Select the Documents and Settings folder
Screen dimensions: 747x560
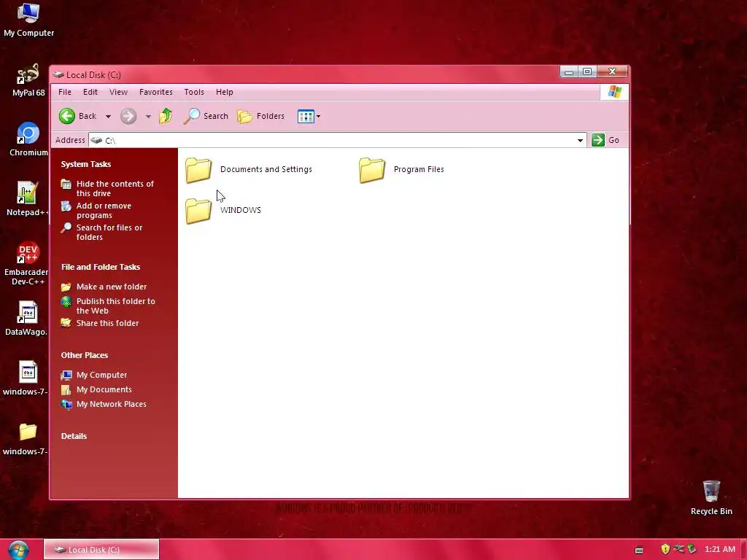click(x=249, y=169)
